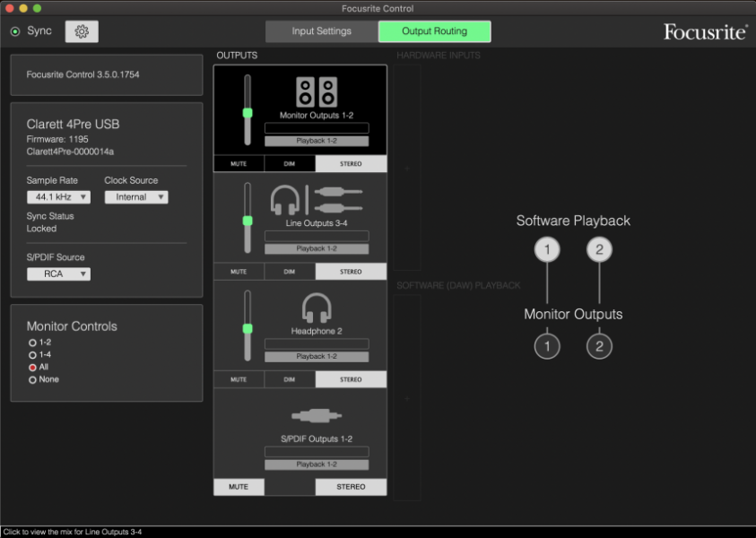
Task: Click the Software Playback channel 1 node
Action: coord(547,249)
